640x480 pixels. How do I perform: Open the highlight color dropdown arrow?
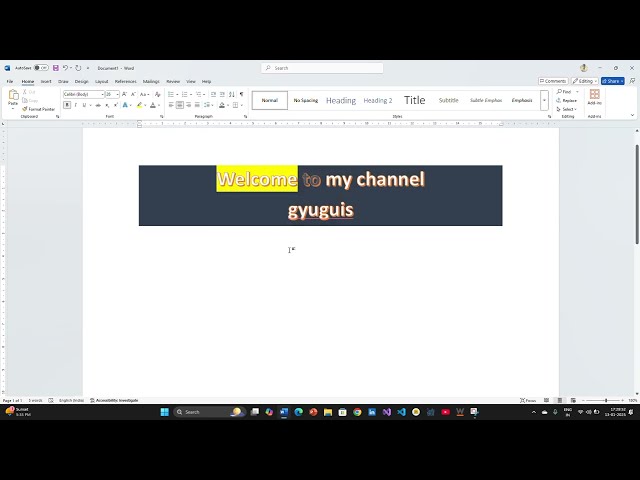point(145,105)
